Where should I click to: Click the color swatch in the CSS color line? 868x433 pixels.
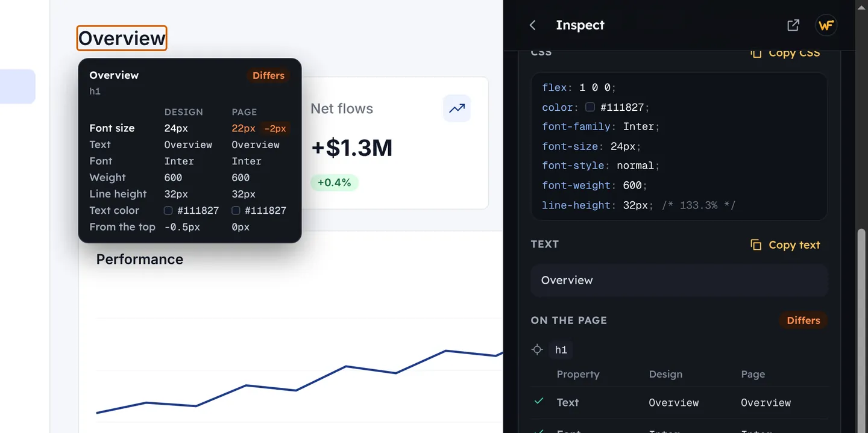[590, 107]
